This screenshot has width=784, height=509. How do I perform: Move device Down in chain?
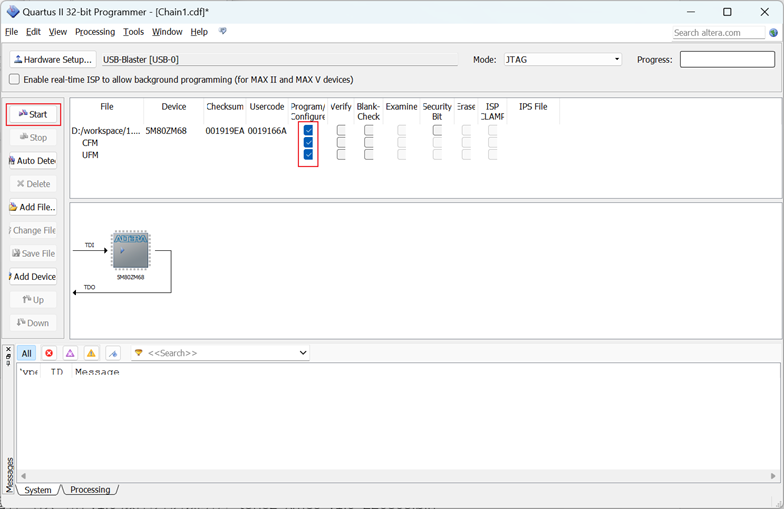coord(34,323)
